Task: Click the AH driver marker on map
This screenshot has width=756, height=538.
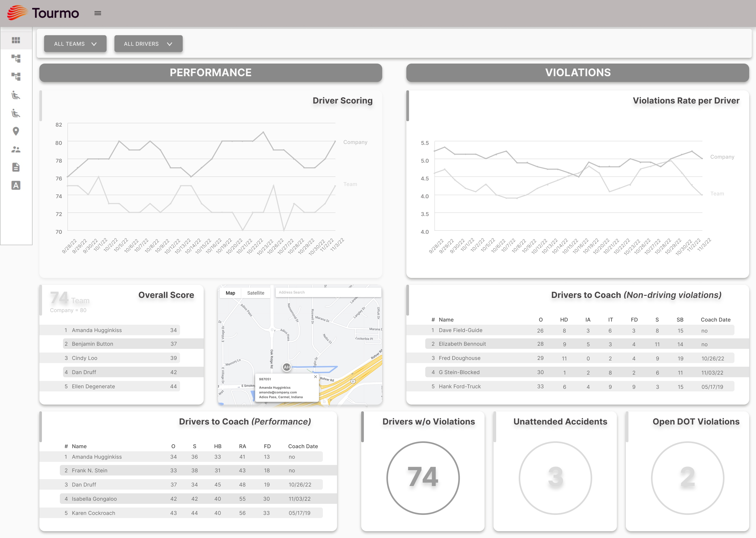Action: coord(287,367)
